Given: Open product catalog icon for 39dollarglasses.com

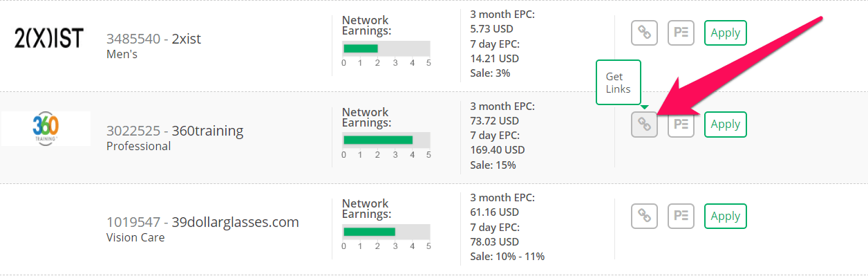Looking at the screenshot, I should pos(681,216).
